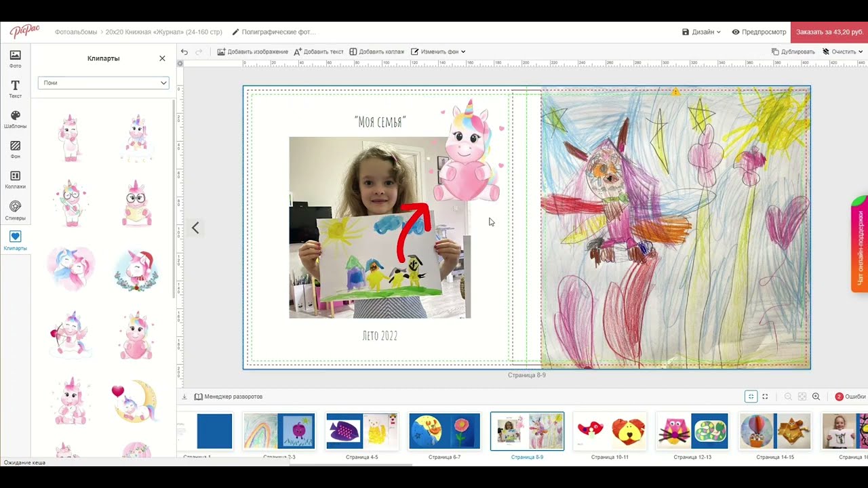Image resolution: width=868 pixels, height=488 pixels.
Task: Open the Стикеры panel
Action: point(15,210)
